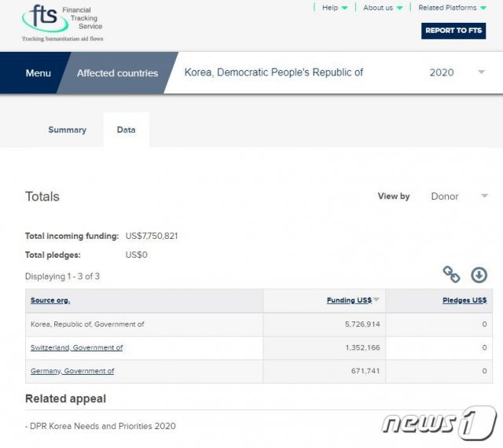
Task: Copy link using the chain icon
Action: tap(451, 274)
